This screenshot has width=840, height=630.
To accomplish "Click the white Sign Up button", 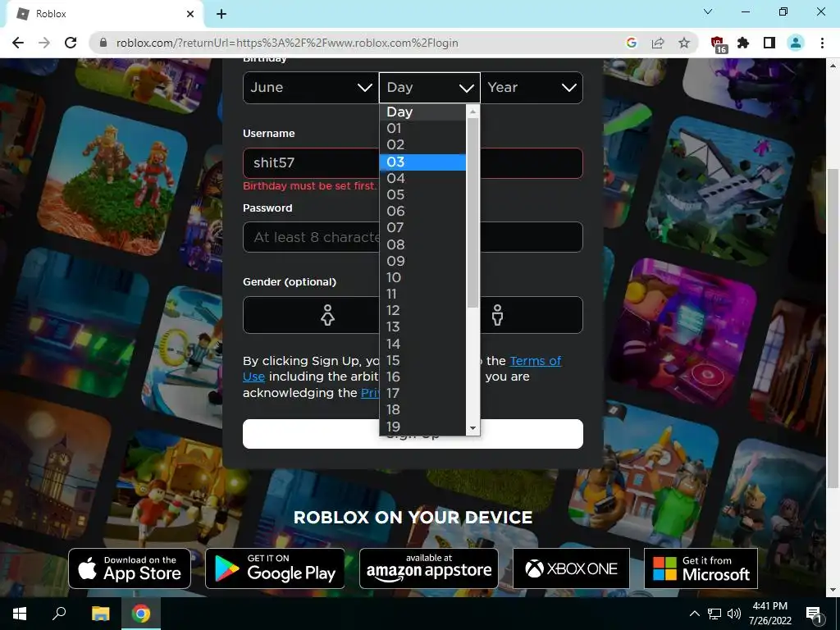I will (x=413, y=434).
